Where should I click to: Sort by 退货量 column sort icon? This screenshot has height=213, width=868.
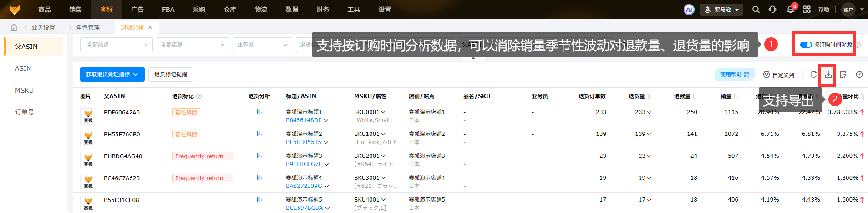click(x=649, y=96)
